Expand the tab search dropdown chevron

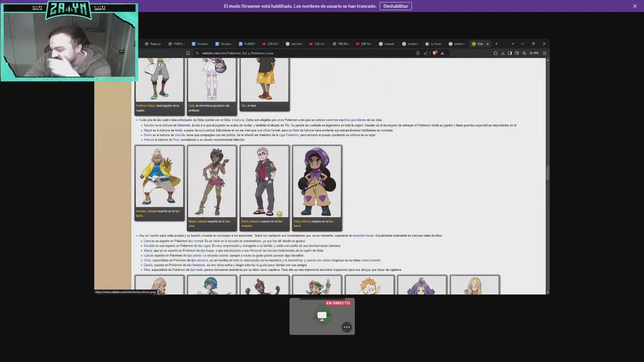coord(513,44)
